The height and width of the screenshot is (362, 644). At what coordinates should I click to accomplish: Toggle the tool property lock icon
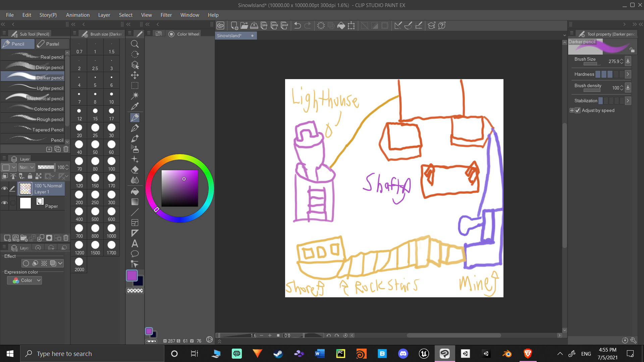pos(632,50)
